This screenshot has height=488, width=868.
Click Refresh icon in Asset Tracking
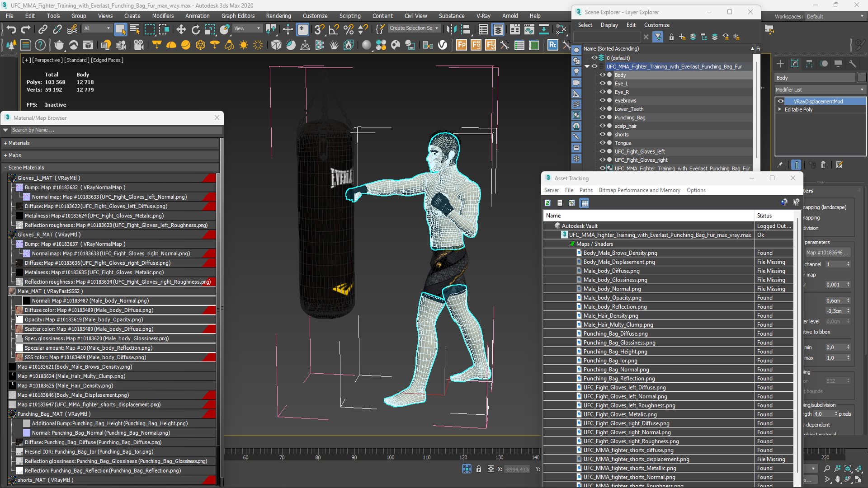click(547, 203)
